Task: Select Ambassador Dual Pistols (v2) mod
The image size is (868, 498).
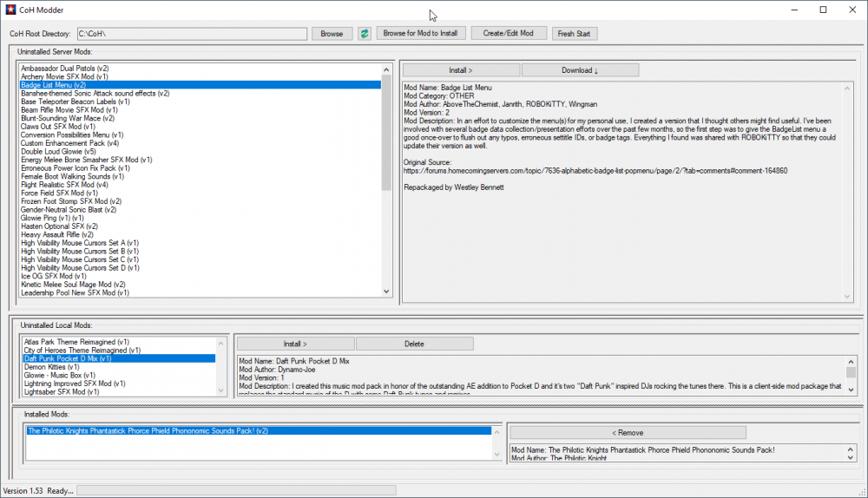Action: [x=64, y=68]
